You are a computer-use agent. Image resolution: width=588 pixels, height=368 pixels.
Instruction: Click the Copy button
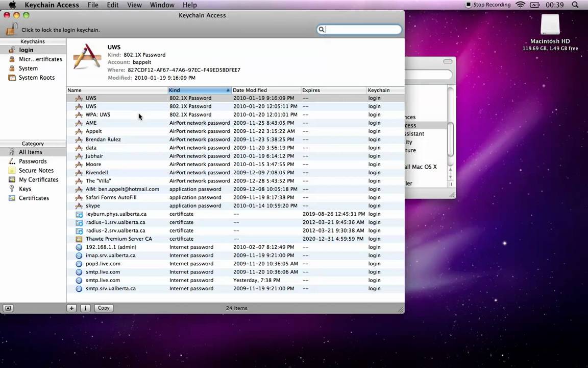[104, 308]
